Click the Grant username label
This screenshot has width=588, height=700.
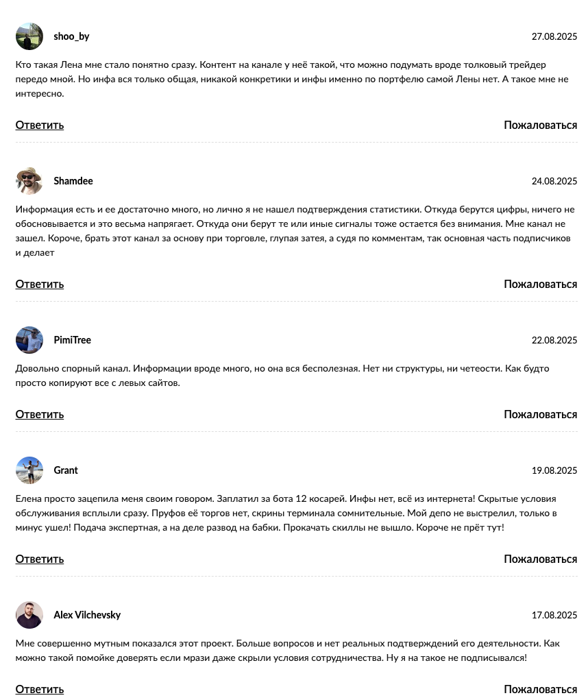coord(66,470)
